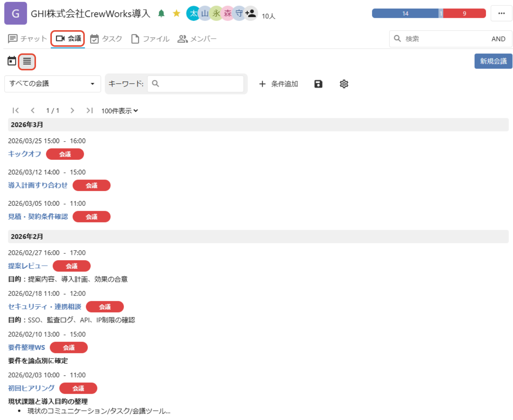Click the magnifier icon in the 検索 box
This screenshot has height=420, width=513.
pos(397,39)
